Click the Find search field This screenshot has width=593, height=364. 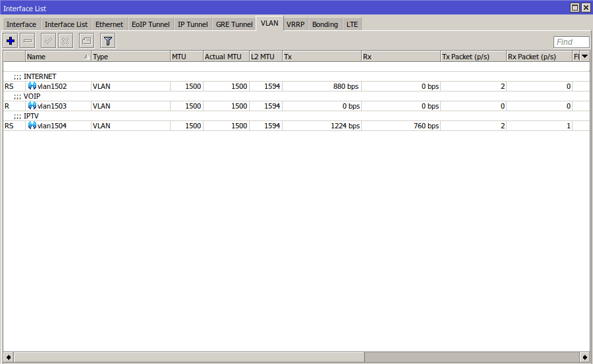tap(571, 42)
